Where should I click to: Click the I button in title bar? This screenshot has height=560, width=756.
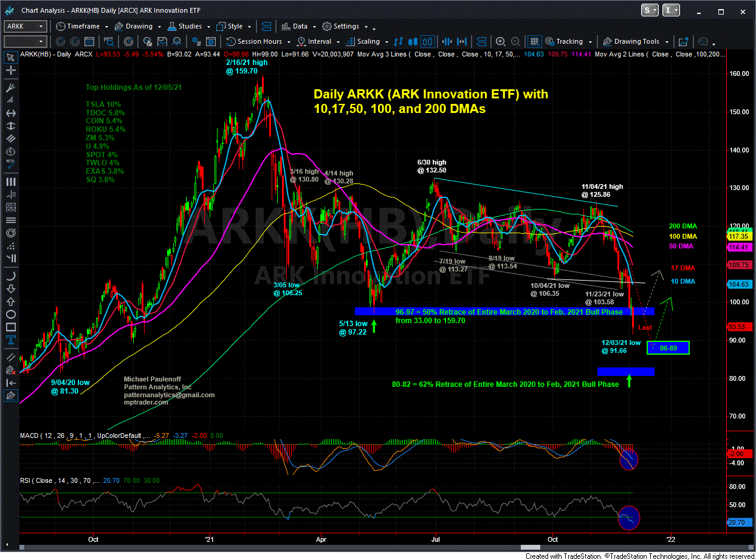pyautogui.click(x=670, y=10)
